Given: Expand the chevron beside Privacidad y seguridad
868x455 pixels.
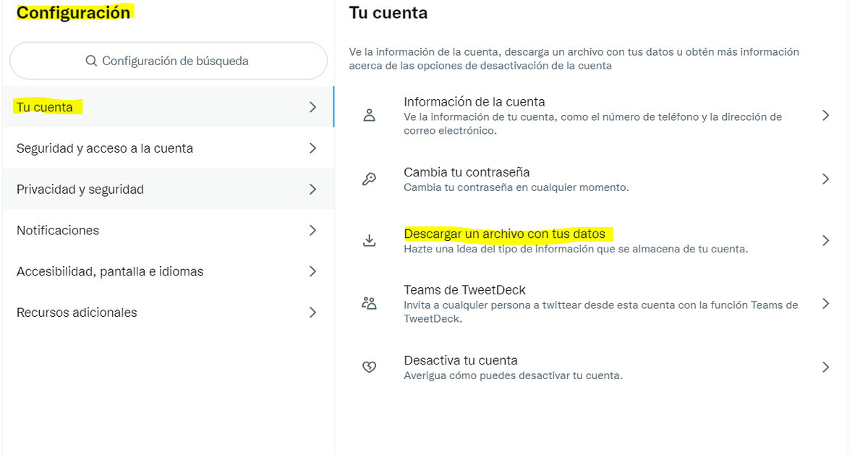Looking at the screenshot, I should point(312,189).
